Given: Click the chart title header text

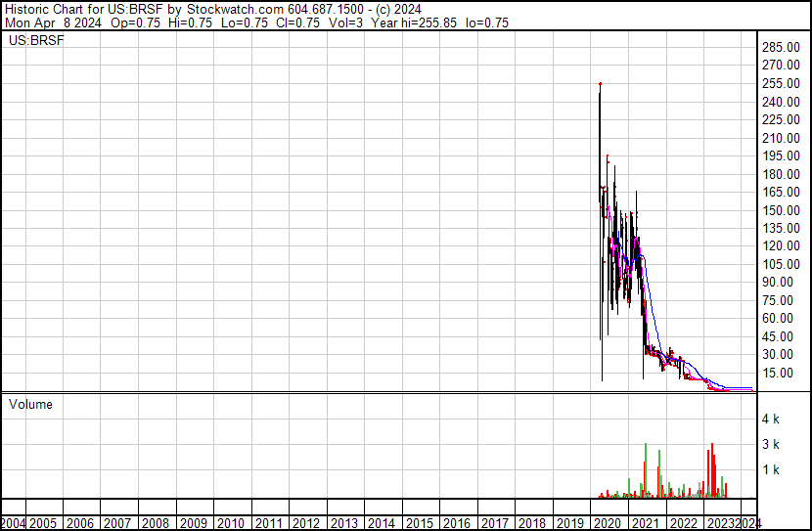Looking at the screenshot, I should (213, 10).
